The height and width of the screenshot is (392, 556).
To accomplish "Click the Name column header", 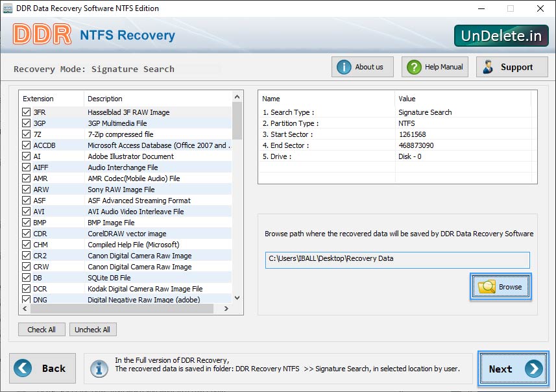I will (x=326, y=99).
